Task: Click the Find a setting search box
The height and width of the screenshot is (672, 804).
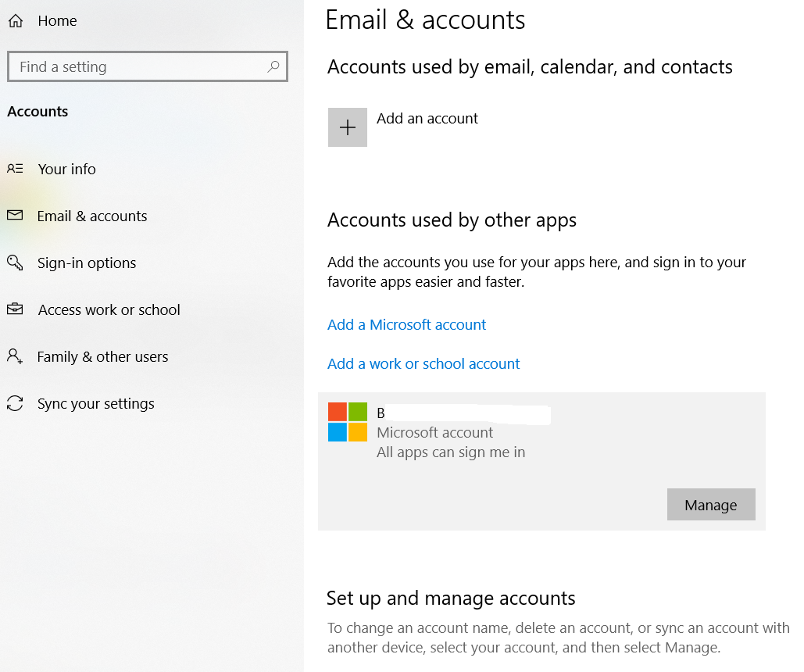Action: [148, 66]
